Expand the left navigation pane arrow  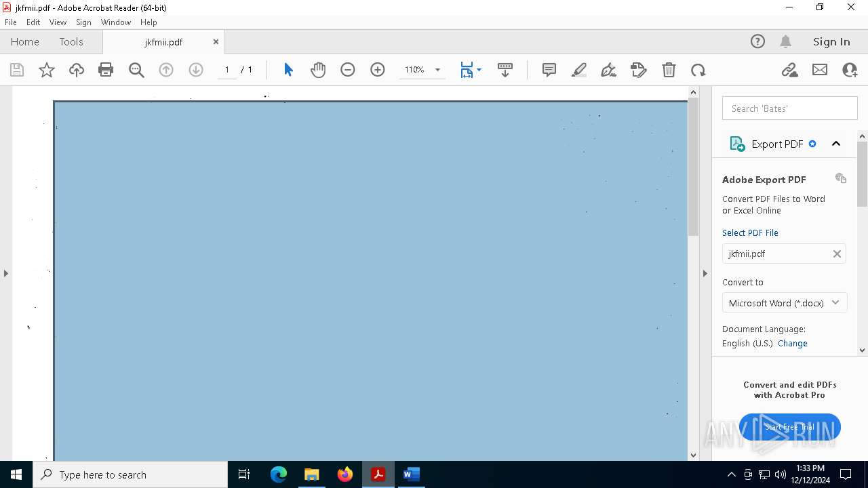[x=6, y=273]
